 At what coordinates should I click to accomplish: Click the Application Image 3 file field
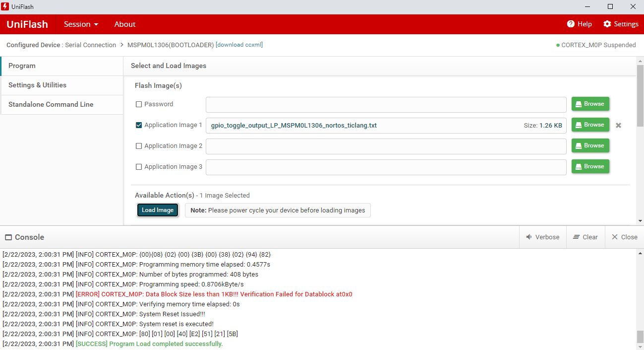pyautogui.click(x=386, y=167)
